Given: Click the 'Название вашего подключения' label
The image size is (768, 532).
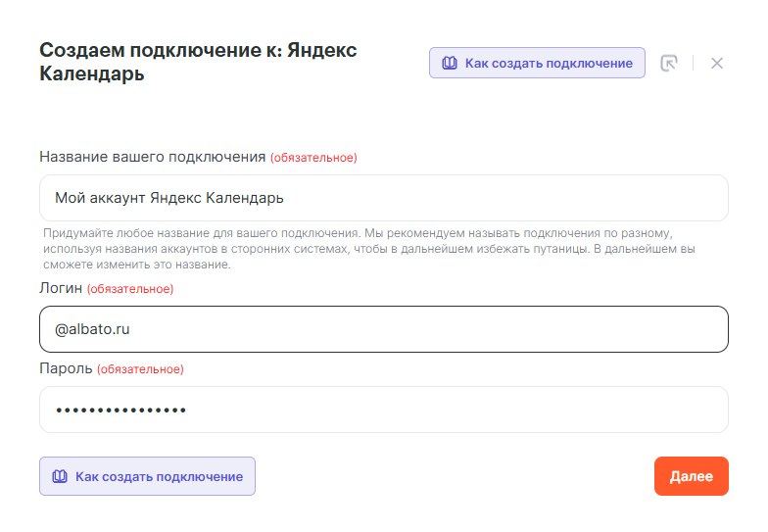Looking at the screenshot, I should 153,157.
